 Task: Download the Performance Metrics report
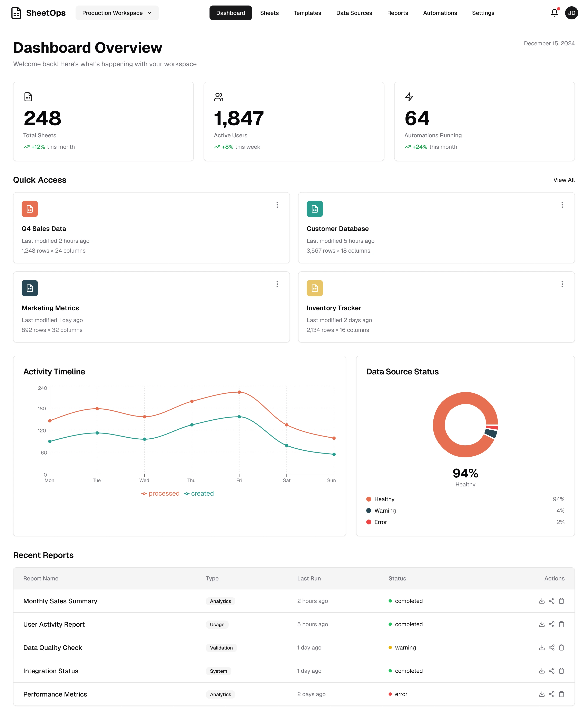tap(542, 694)
